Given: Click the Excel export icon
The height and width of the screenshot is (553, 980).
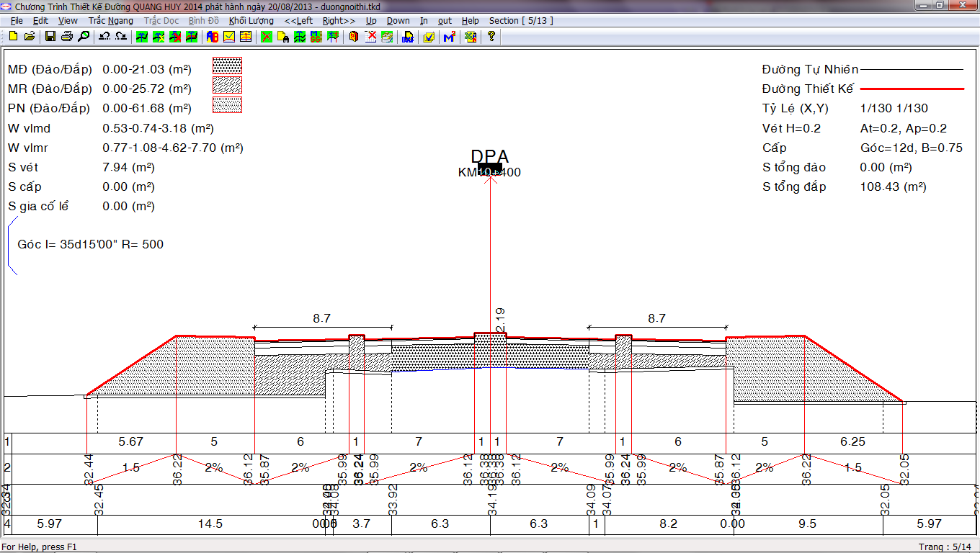Looking at the screenshot, I should pos(471,36).
